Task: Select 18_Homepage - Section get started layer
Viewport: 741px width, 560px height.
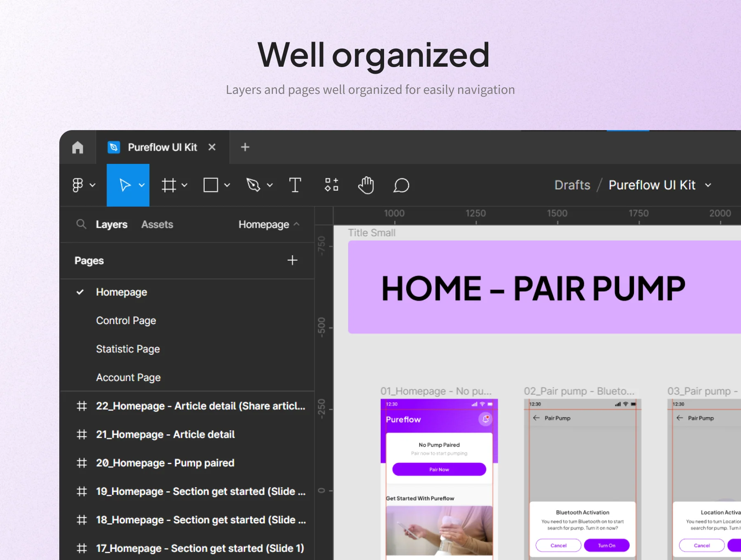Action: click(x=187, y=520)
